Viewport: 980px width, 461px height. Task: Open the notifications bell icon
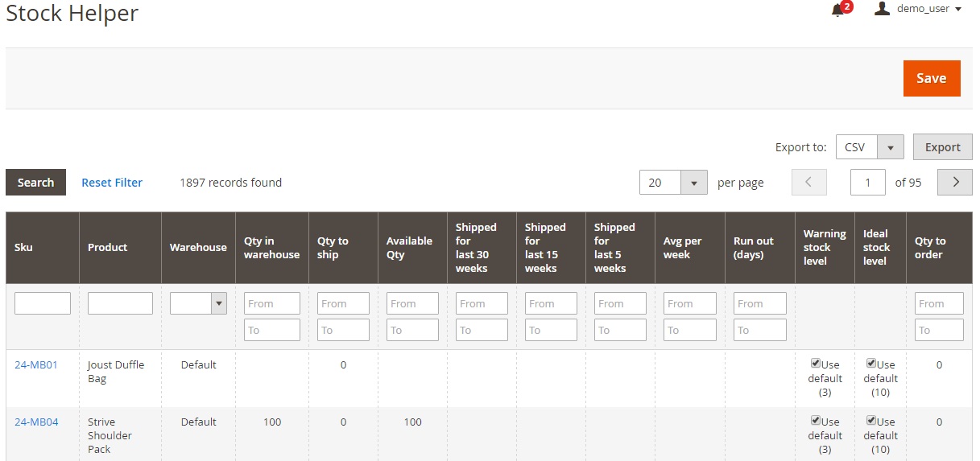[837, 10]
